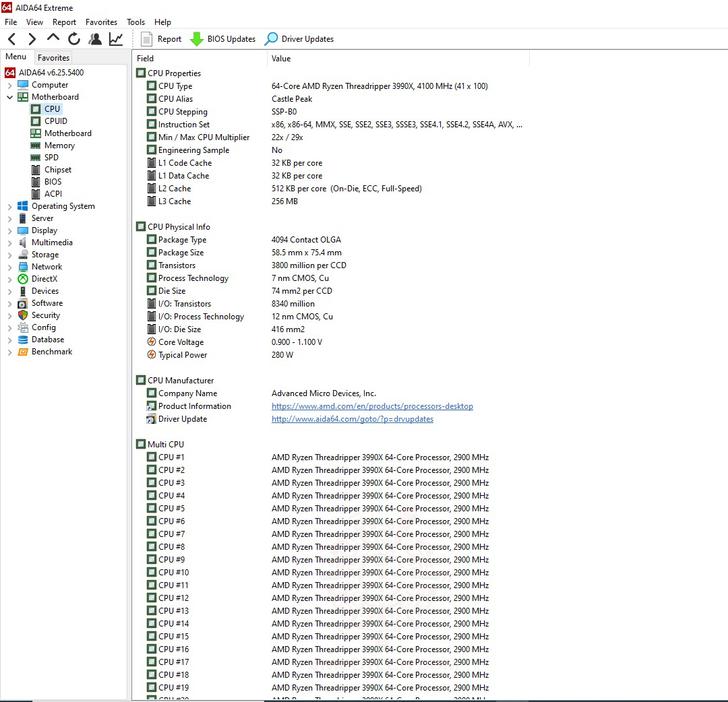Click the DirectX Xbox icon
This screenshot has width=728, height=702.
[23, 279]
